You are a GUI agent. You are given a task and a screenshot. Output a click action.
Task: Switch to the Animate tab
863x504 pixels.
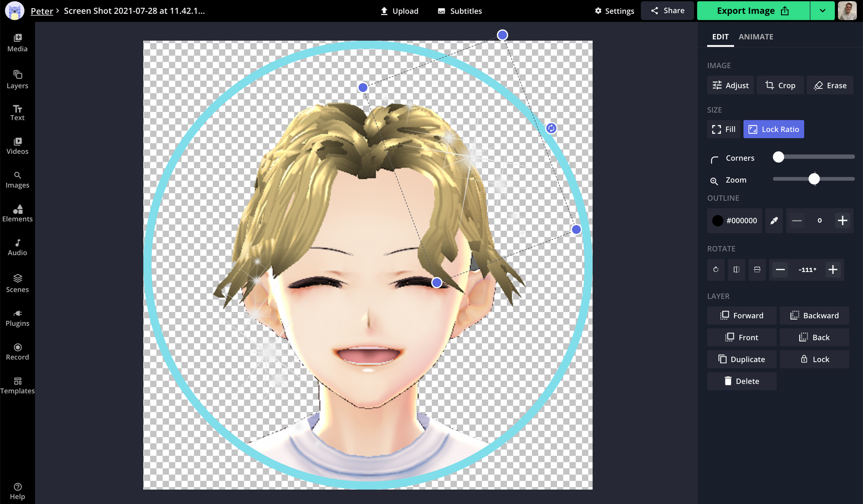756,37
